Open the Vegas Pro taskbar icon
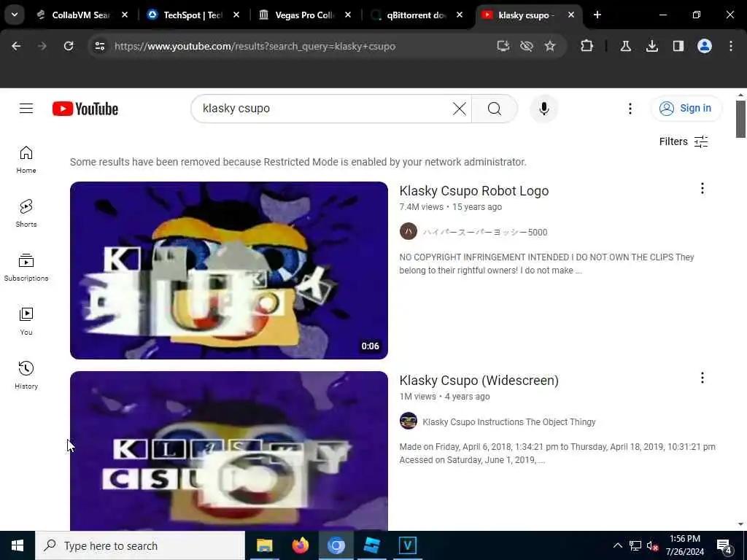The image size is (747, 560). click(x=407, y=545)
